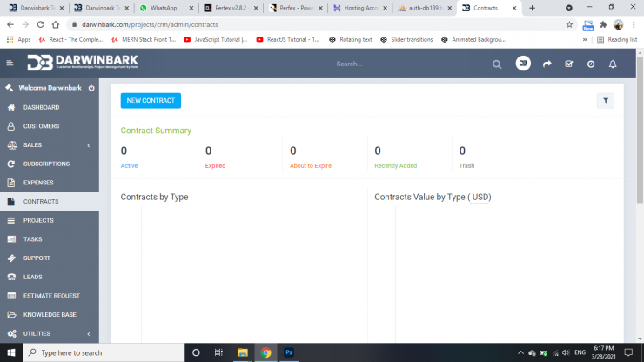The image size is (644, 362).
Task: Click the New Contract button
Action: pos(151,101)
